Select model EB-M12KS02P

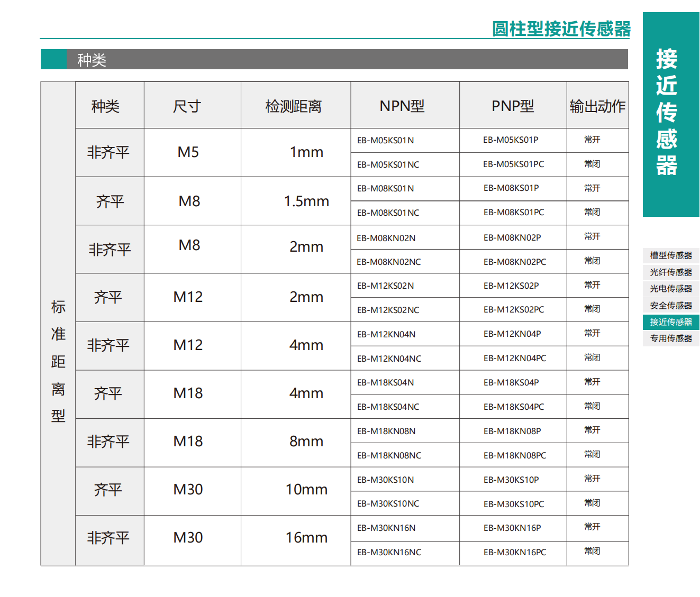(x=511, y=286)
